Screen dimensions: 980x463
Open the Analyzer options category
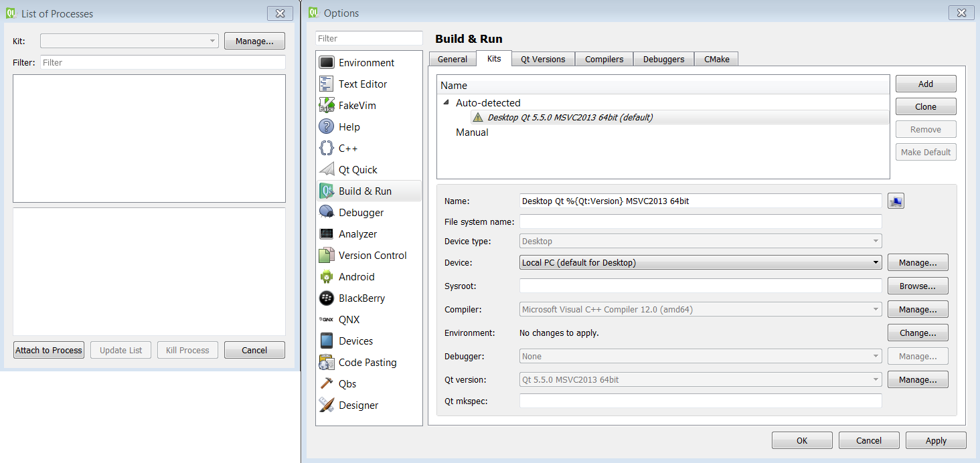[x=357, y=234]
